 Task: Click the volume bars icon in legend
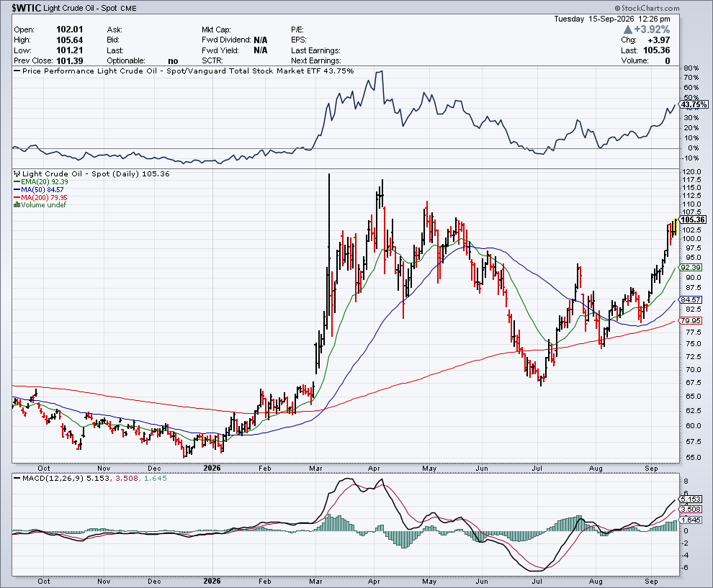pos(17,205)
